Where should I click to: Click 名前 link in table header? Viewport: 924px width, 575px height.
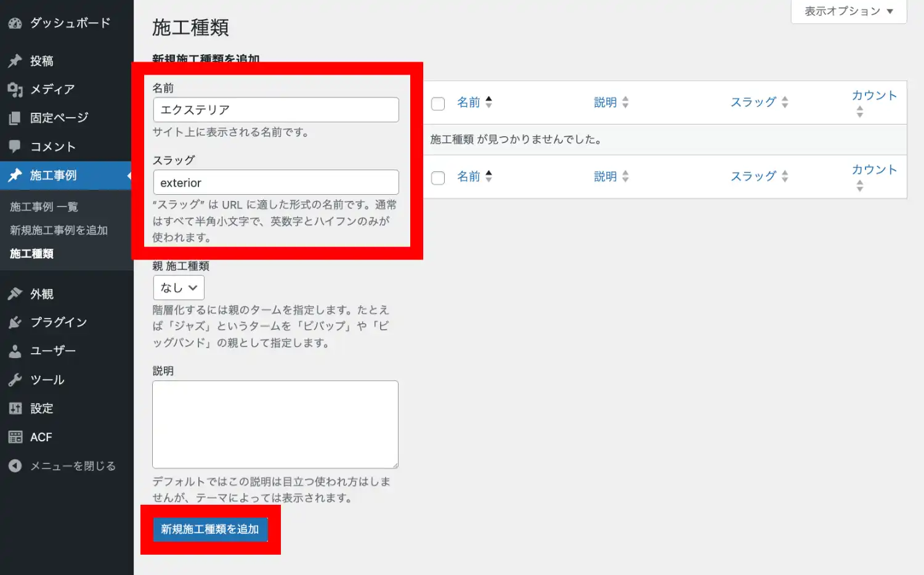pyautogui.click(x=468, y=102)
